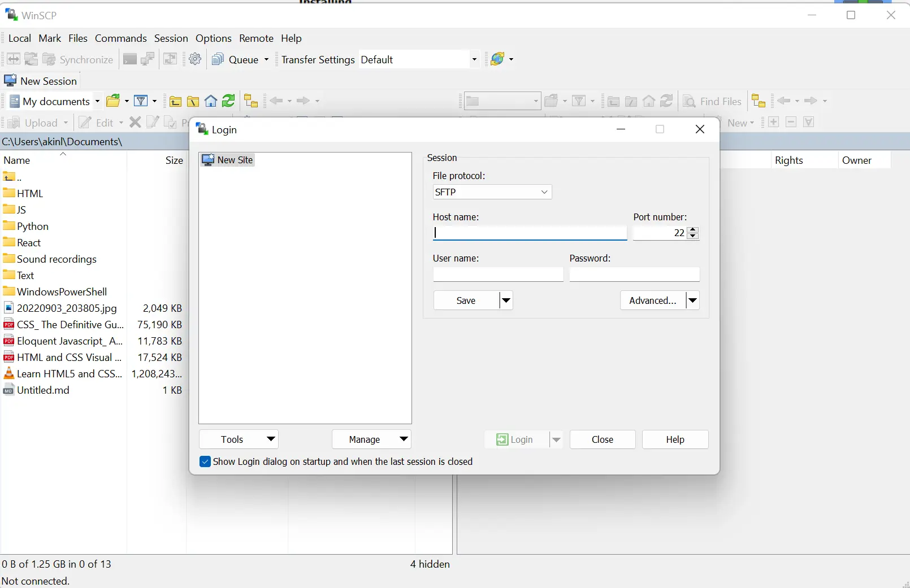Open the Transfer Settings Default combo box
Screen dimensions: 910x588
[419, 59]
